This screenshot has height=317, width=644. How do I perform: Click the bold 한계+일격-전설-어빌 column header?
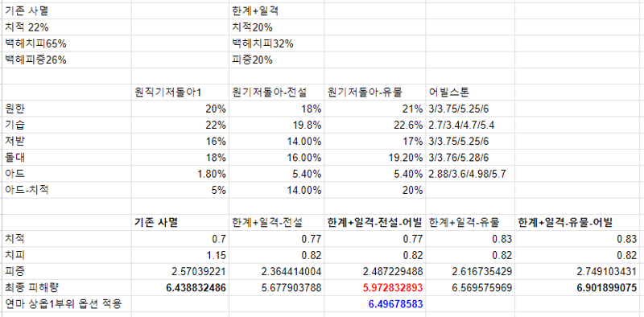(374, 222)
